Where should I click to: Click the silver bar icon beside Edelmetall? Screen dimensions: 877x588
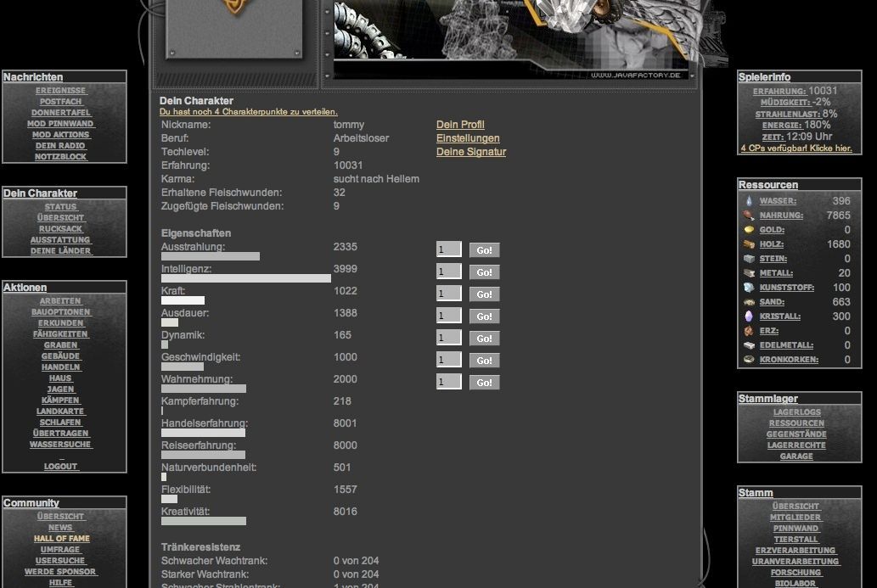pos(749,345)
